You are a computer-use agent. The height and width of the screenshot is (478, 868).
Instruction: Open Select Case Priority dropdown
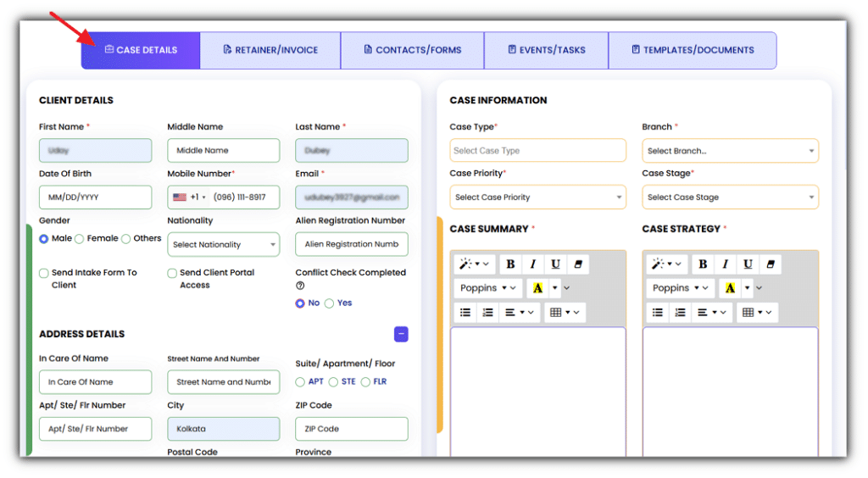pos(537,197)
